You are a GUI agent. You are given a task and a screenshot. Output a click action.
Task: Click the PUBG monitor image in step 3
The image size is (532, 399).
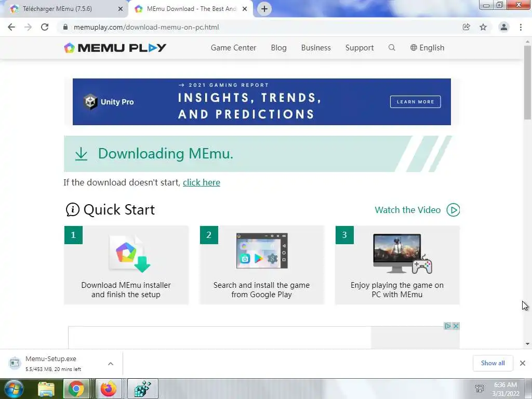tap(403, 254)
